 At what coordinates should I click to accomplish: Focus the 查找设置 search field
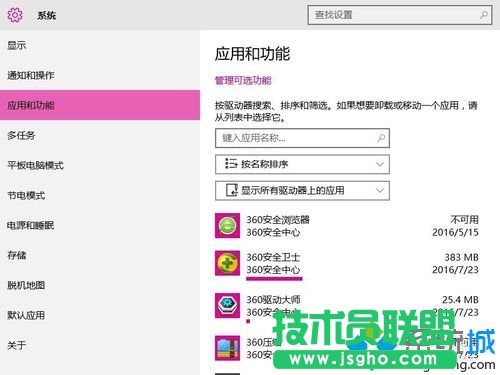tap(400, 15)
